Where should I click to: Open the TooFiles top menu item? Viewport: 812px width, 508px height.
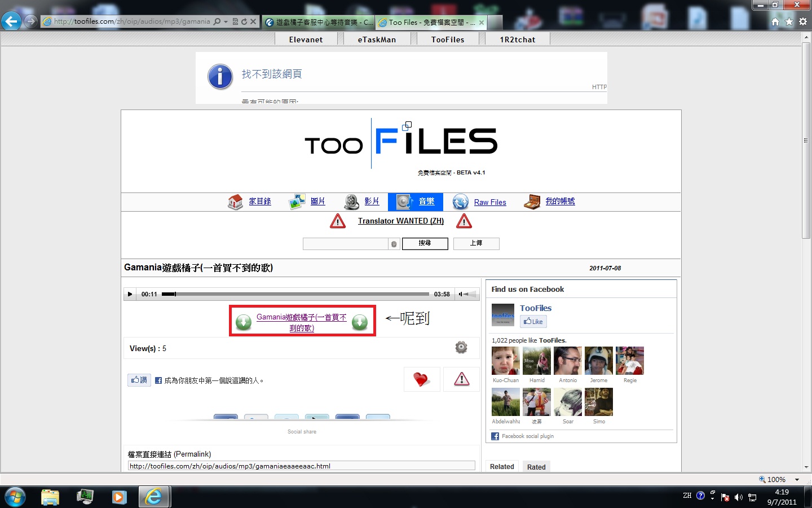coord(448,40)
